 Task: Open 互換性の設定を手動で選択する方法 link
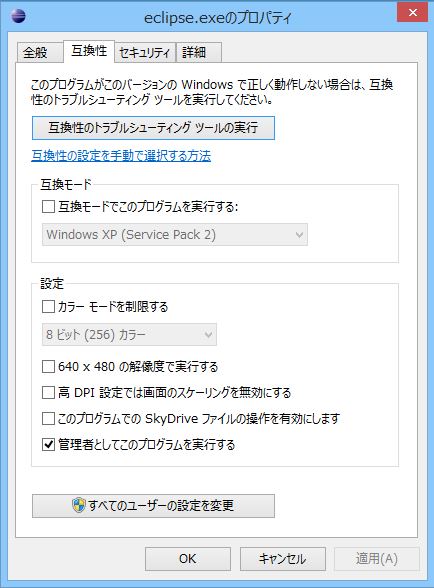pos(121,156)
